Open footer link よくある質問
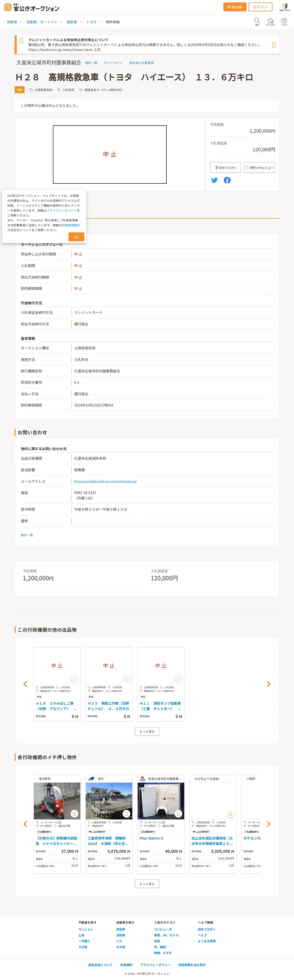The image size is (294, 980). coord(207,941)
